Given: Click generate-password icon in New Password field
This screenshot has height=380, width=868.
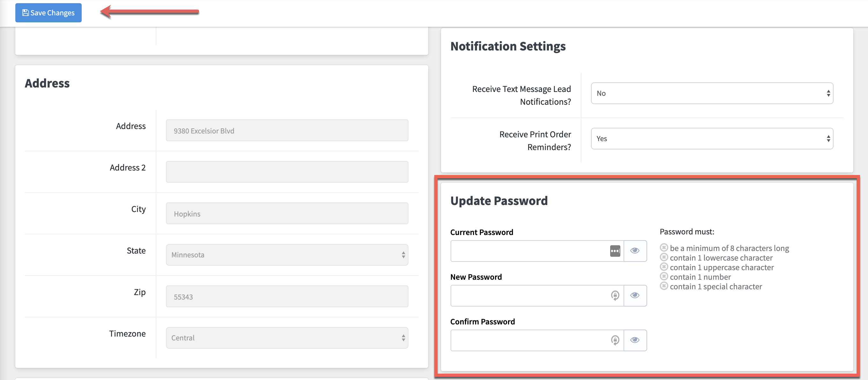Looking at the screenshot, I should coord(615,296).
